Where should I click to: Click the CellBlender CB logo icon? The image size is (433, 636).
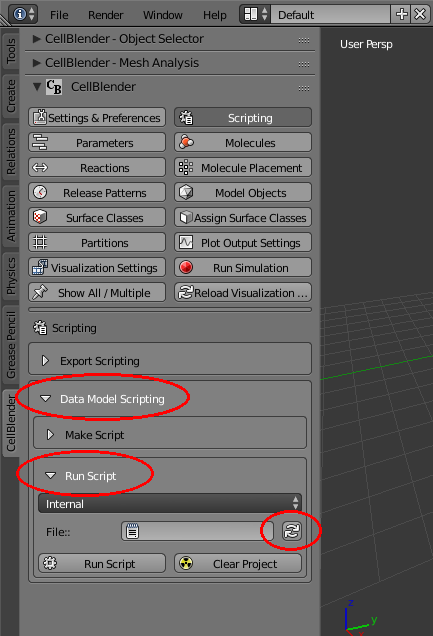coord(54,87)
